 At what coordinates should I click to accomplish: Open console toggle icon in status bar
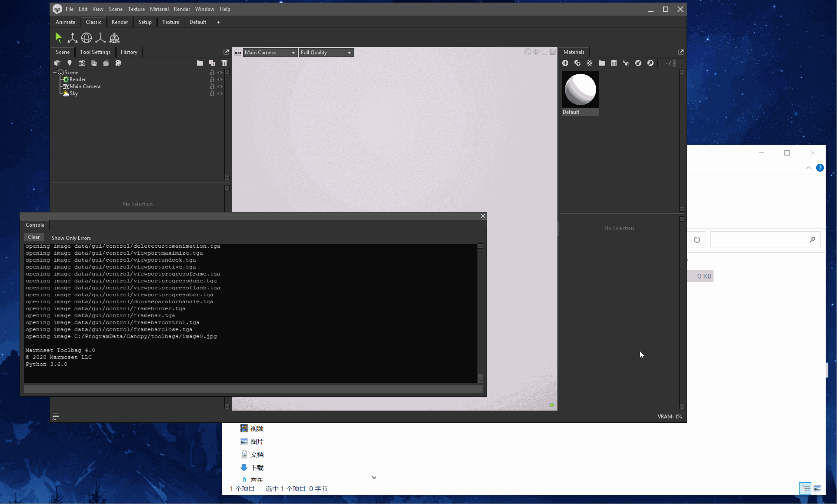coord(56,416)
